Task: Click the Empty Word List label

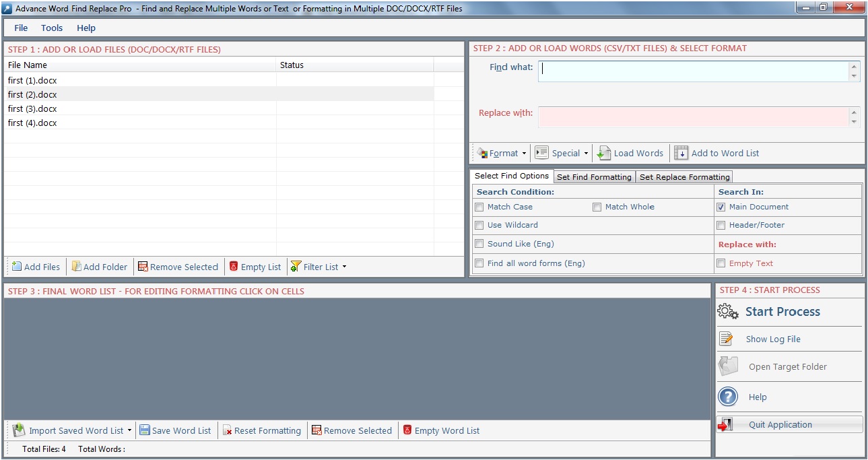Action: [447, 431]
